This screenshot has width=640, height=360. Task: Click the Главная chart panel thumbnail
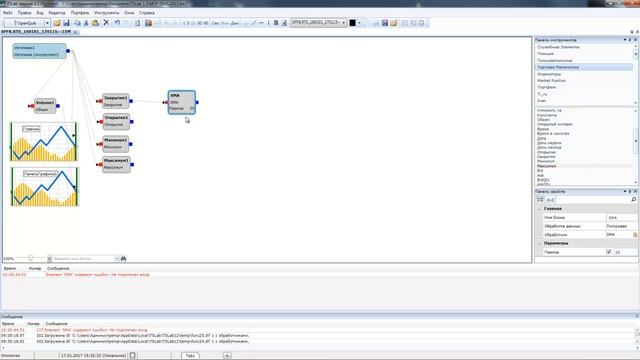coord(44,142)
